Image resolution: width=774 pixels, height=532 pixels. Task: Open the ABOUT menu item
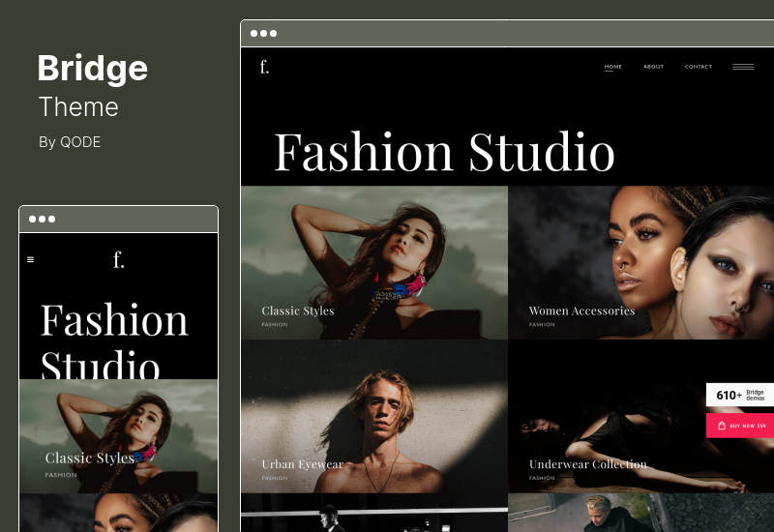(653, 67)
